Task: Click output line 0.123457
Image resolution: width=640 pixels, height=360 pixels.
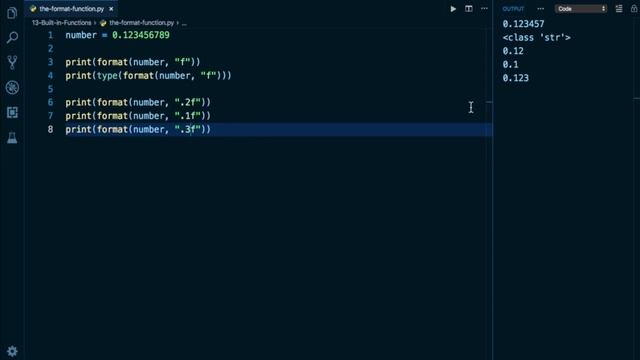Action: (x=523, y=24)
